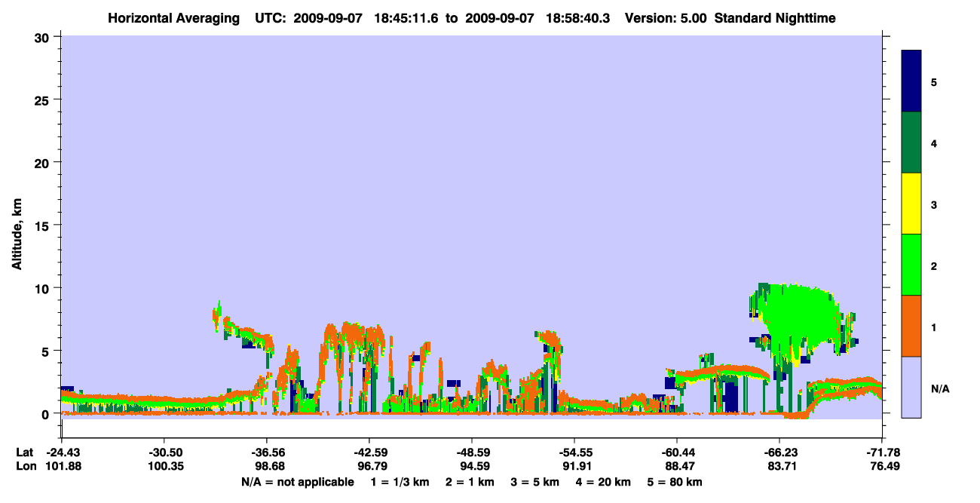This screenshot has height=503, width=980.
Task: Click 'Version: 5.00' in the title
Action: (x=666, y=17)
